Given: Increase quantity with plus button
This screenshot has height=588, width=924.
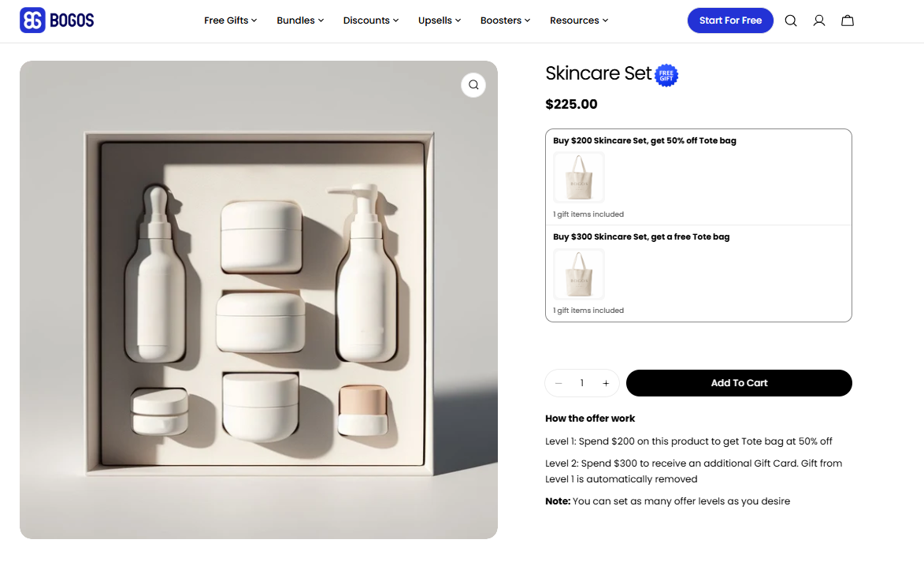Looking at the screenshot, I should (x=606, y=383).
